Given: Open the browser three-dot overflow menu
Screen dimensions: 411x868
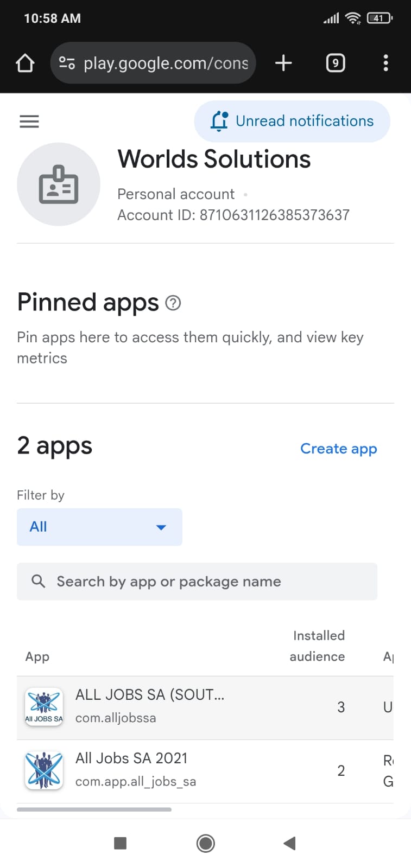Looking at the screenshot, I should pos(385,63).
